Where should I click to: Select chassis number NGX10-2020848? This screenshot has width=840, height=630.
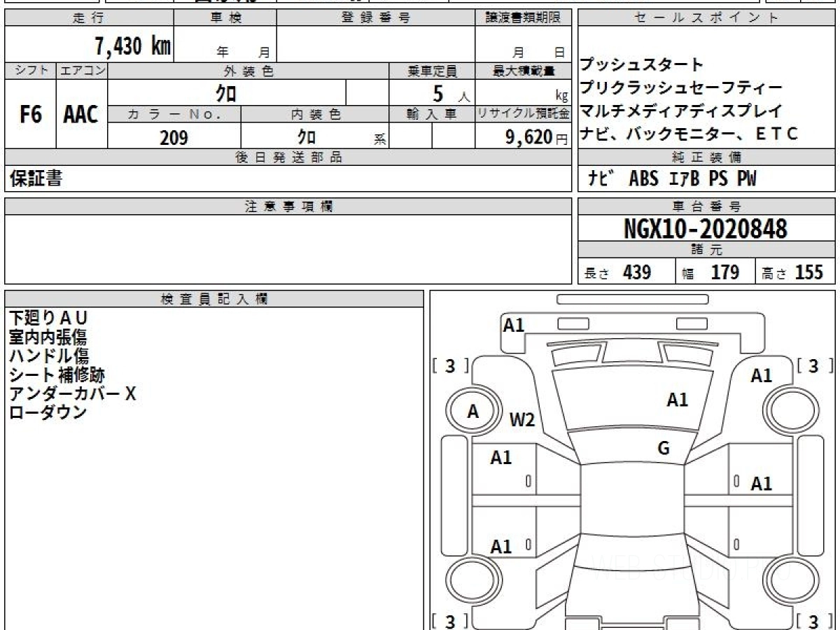[706, 228]
